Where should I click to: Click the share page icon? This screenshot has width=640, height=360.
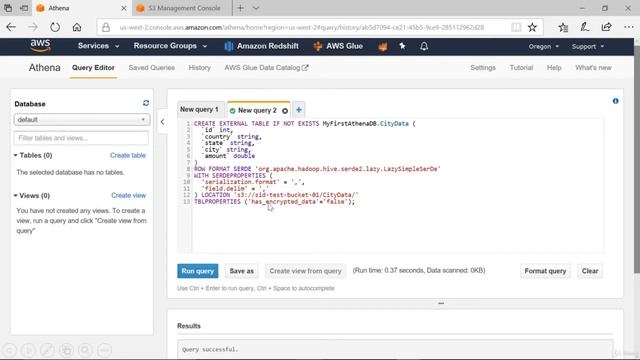point(607,27)
